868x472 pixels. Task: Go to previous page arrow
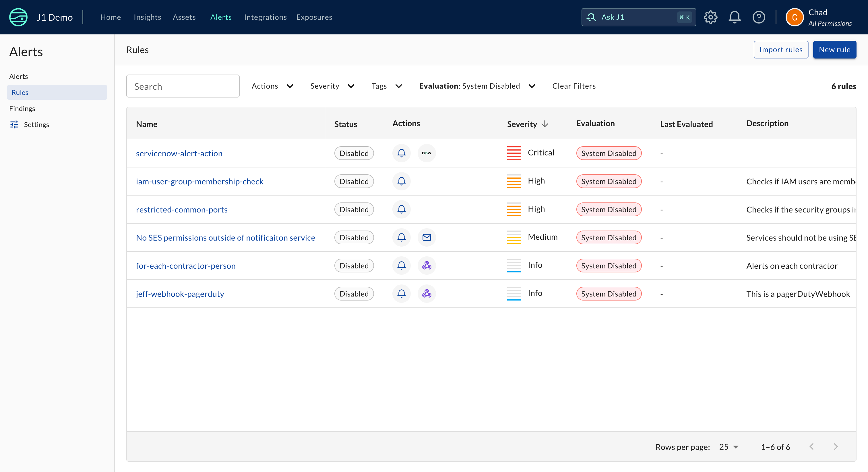click(x=811, y=447)
